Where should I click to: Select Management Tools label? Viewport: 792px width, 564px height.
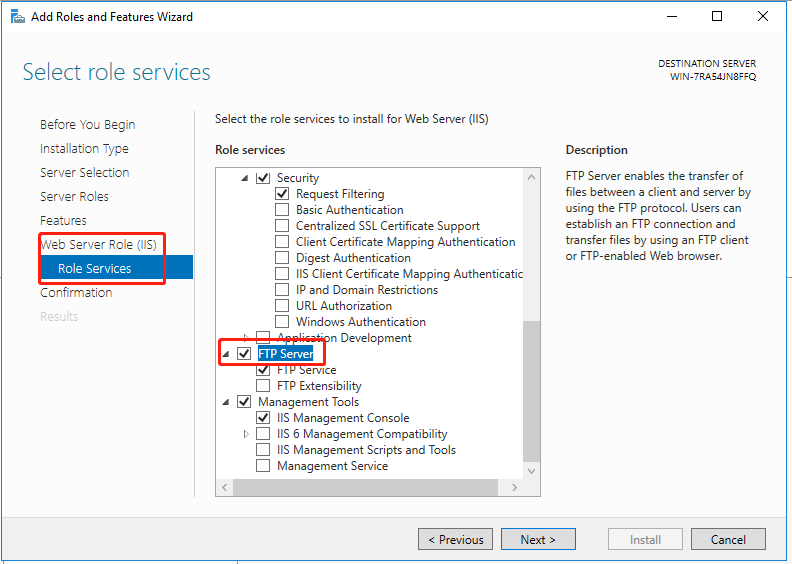click(309, 402)
